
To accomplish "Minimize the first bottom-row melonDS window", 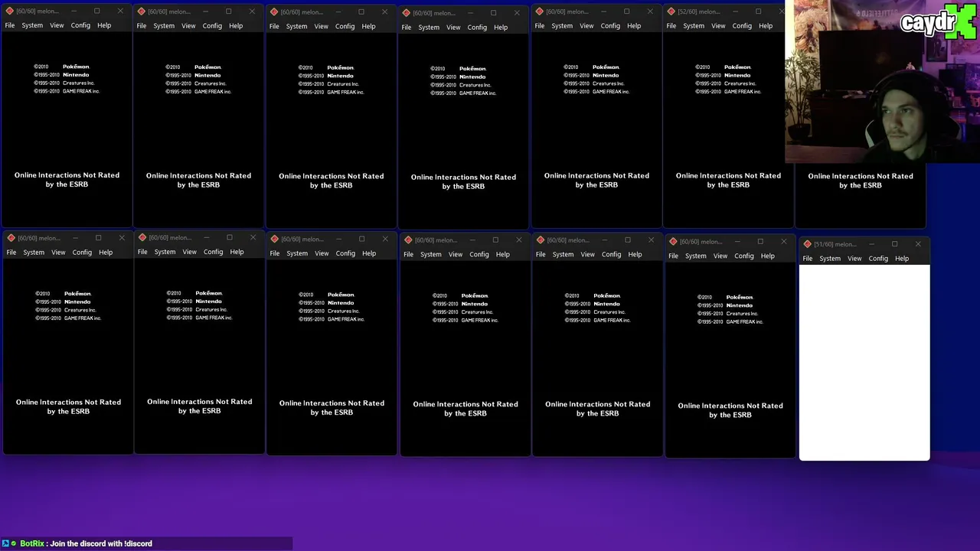I will (x=75, y=238).
